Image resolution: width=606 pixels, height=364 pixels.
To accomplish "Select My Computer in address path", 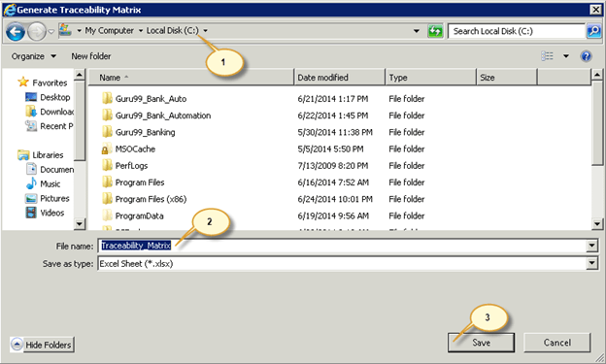I will pyautogui.click(x=110, y=30).
